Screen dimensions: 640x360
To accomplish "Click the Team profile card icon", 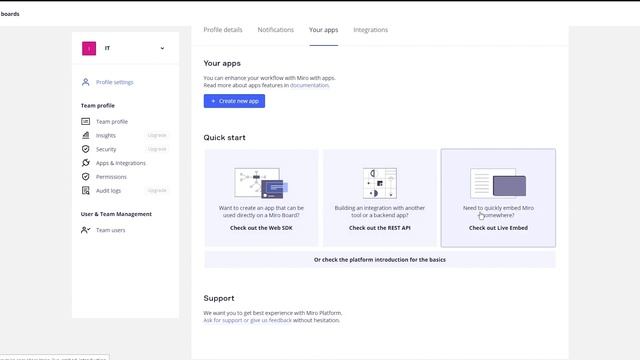I will click(x=85, y=121).
